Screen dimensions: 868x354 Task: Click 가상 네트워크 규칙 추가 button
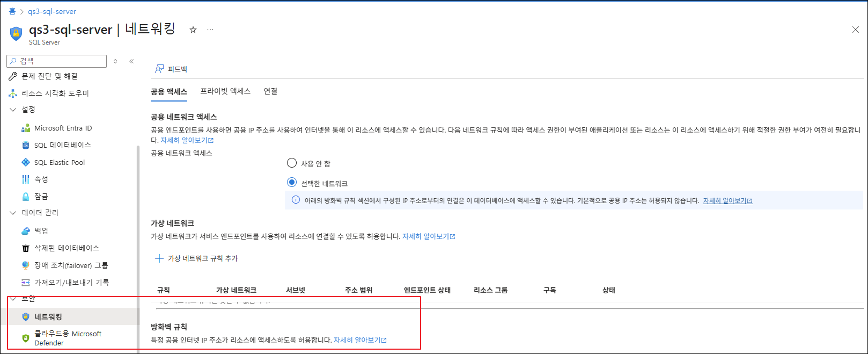click(x=197, y=258)
